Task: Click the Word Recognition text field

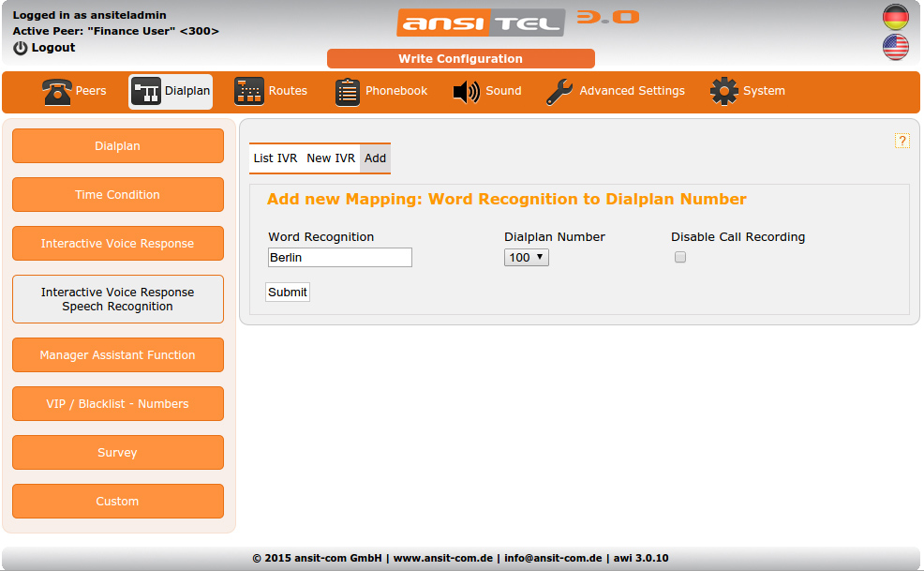Action: tap(339, 257)
